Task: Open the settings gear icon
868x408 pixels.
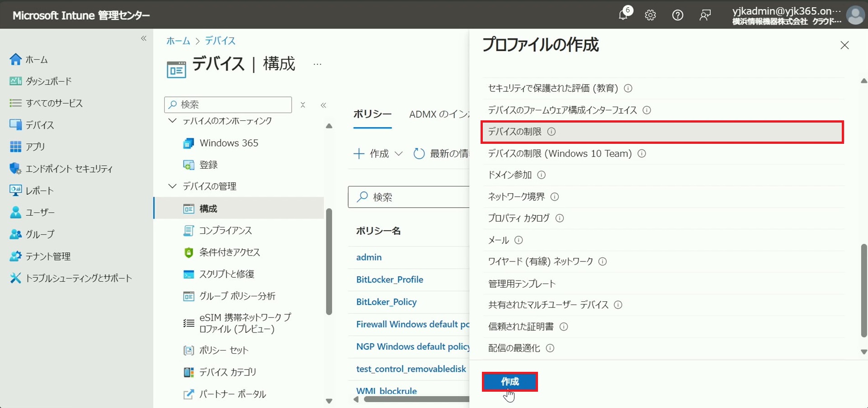Action: [650, 15]
